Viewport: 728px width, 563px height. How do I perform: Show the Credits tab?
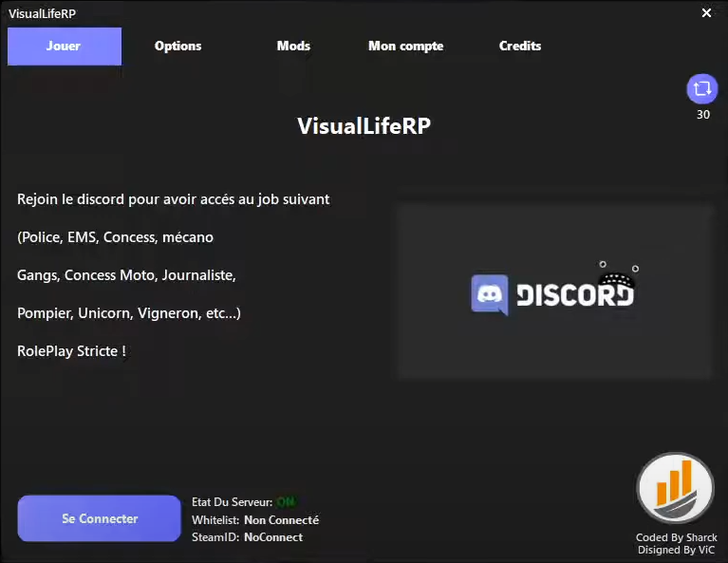(520, 46)
